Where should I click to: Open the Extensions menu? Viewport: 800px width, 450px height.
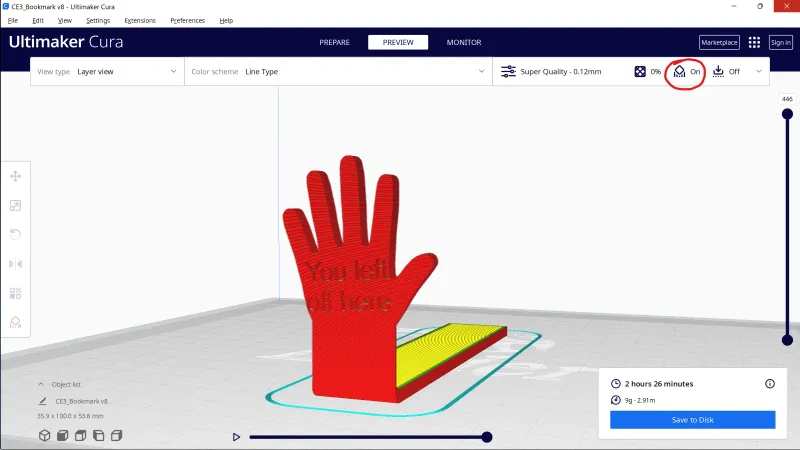(x=140, y=20)
